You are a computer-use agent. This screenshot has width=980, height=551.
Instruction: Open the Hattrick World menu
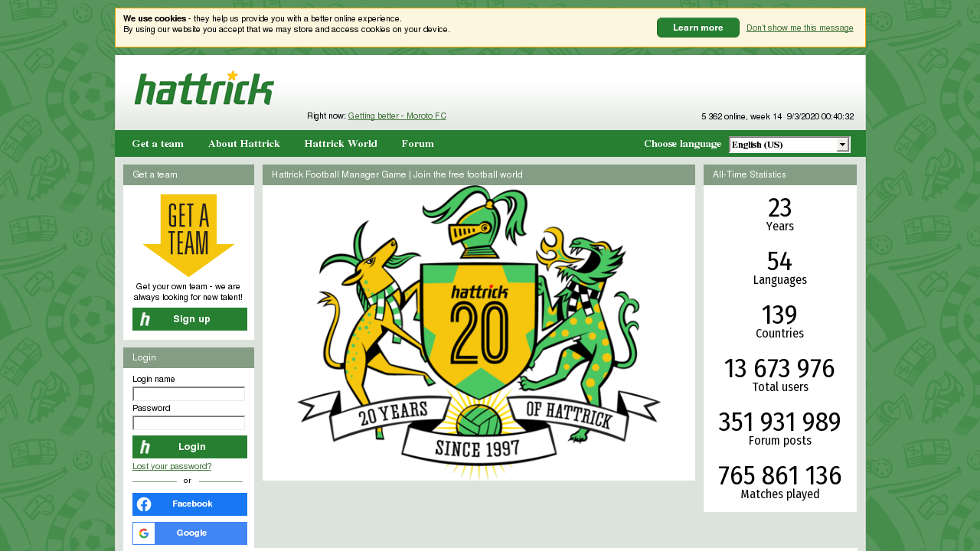[x=341, y=144]
